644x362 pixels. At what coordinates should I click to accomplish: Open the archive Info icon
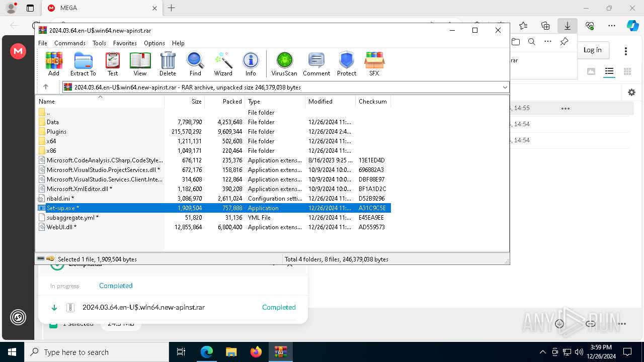click(x=251, y=64)
